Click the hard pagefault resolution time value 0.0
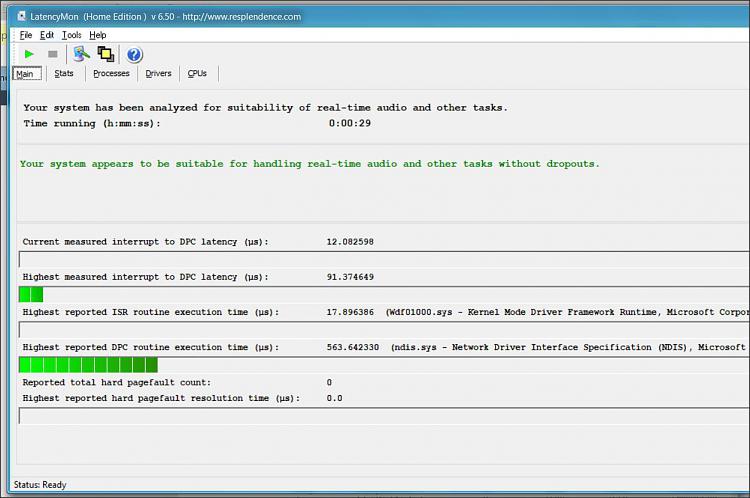 (334, 398)
